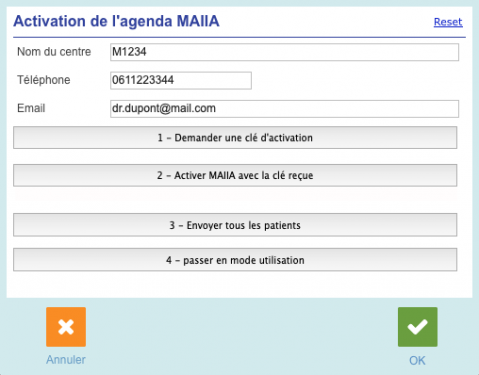
Task: Click empty gap between buttons 2 and 3
Action: 235,200
